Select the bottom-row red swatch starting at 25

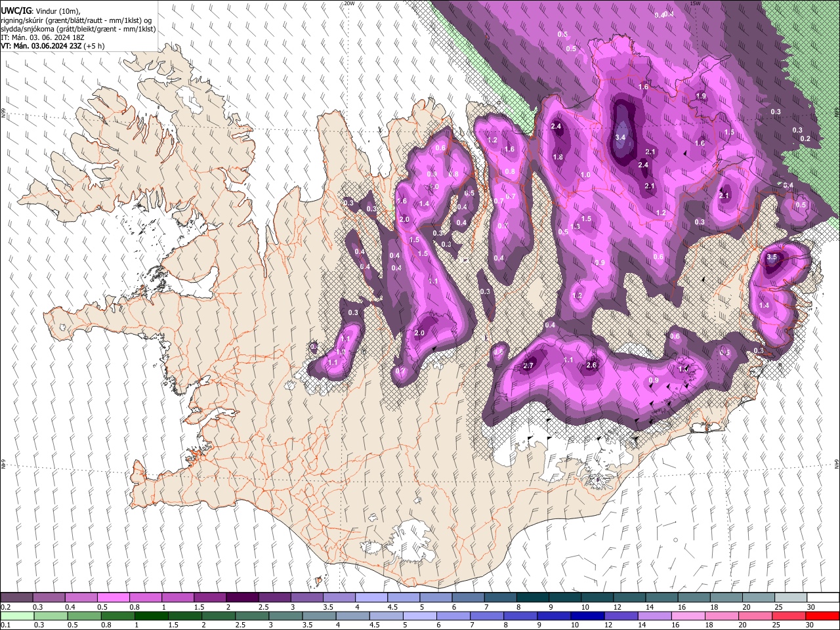pos(789,616)
